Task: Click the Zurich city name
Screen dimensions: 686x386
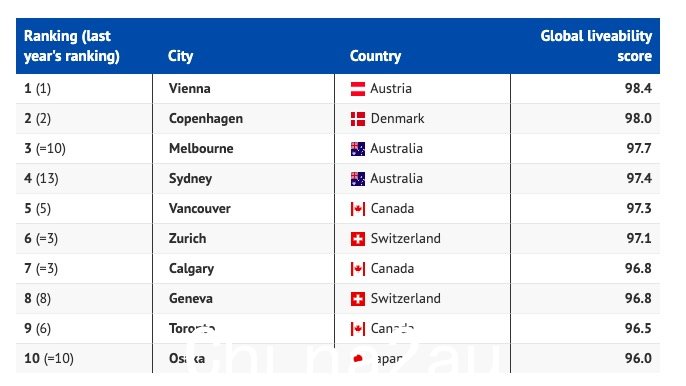Action: [x=187, y=239]
